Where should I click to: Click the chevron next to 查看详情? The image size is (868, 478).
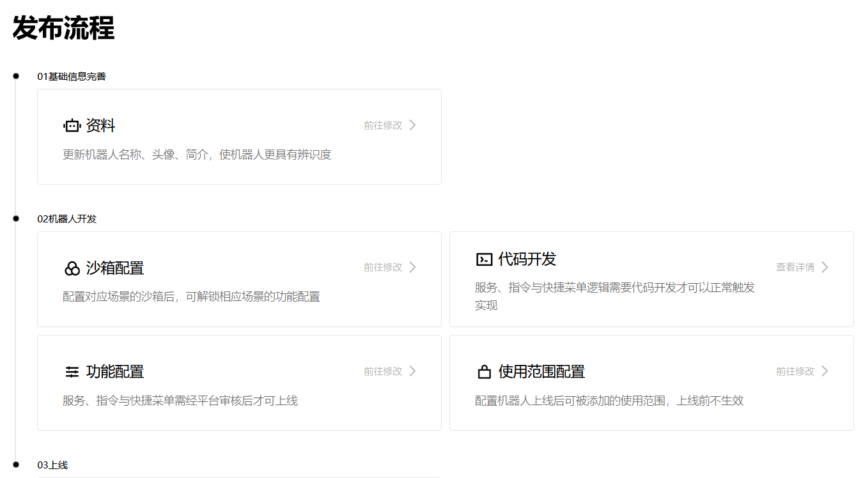click(x=825, y=267)
